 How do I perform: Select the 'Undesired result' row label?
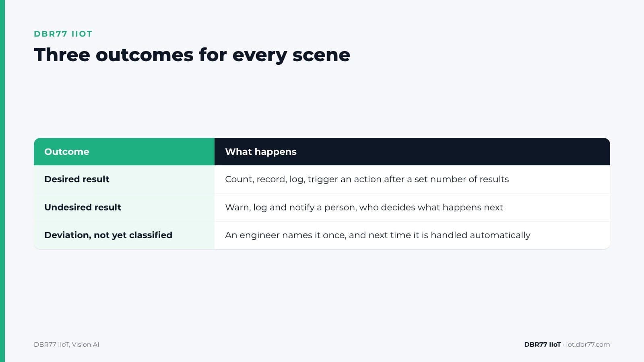(83, 207)
